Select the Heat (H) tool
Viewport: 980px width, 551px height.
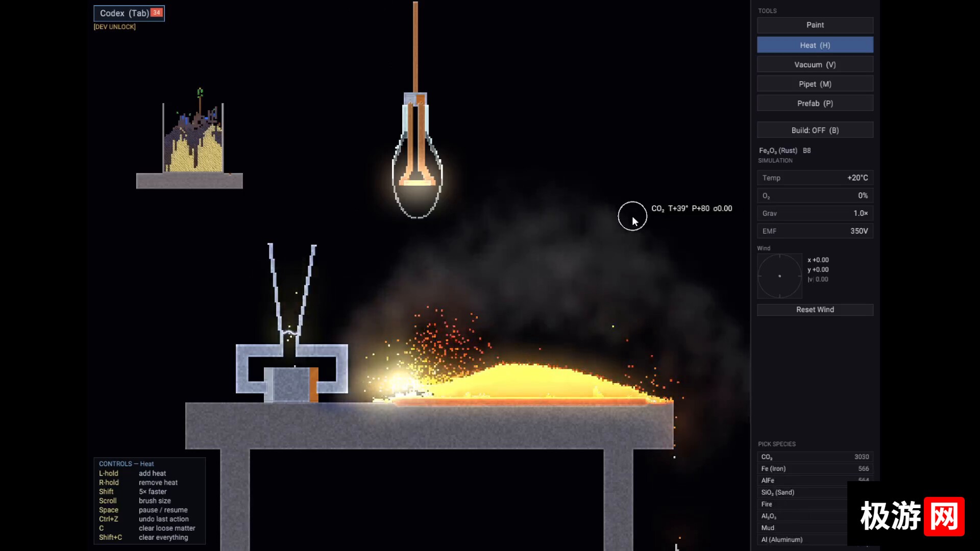815,45
